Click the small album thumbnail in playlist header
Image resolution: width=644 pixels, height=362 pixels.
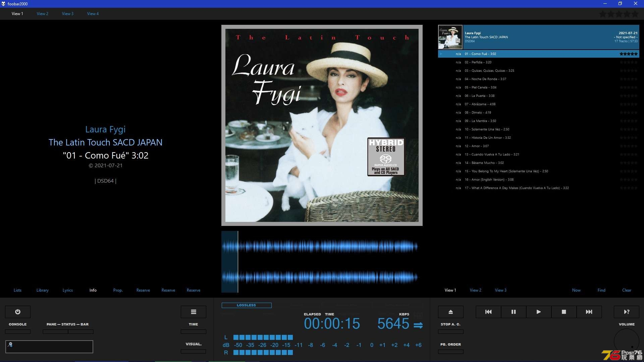coord(450,37)
